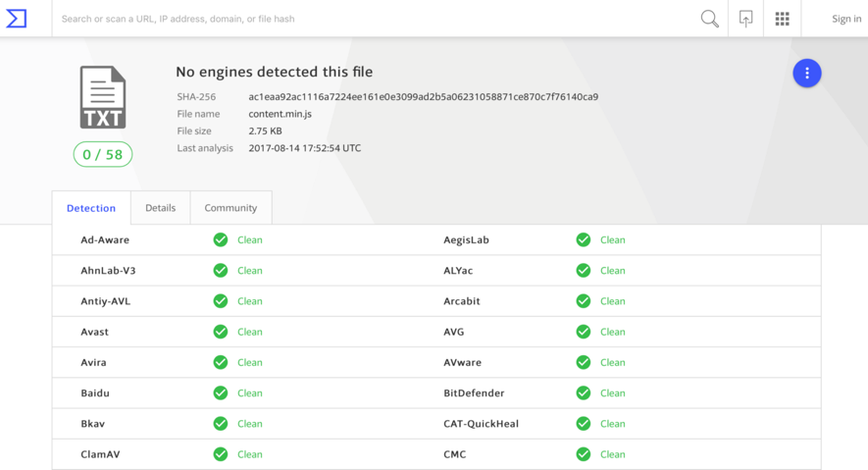Viewport: 868px width, 470px height.
Task: Switch to the Detection tab
Action: (x=91, y=208)
